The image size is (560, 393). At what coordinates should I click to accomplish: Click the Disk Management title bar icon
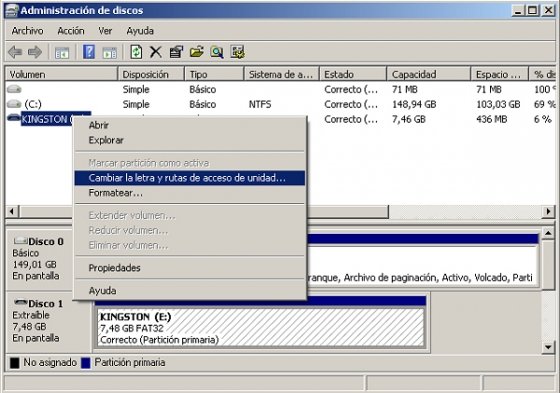[11, 10]
